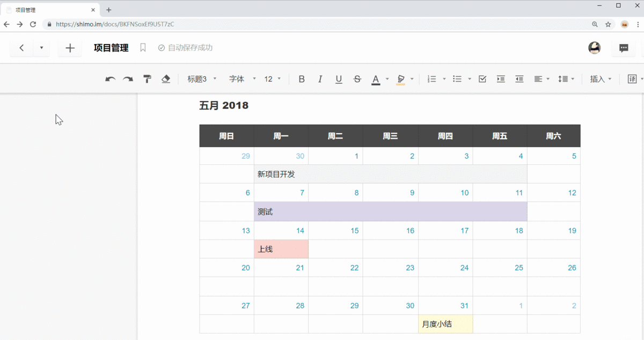Open the 标题3 heading style dropdown
Viewport: 644px width, 340px height.
pyautogui.click(x=202, y=79)
